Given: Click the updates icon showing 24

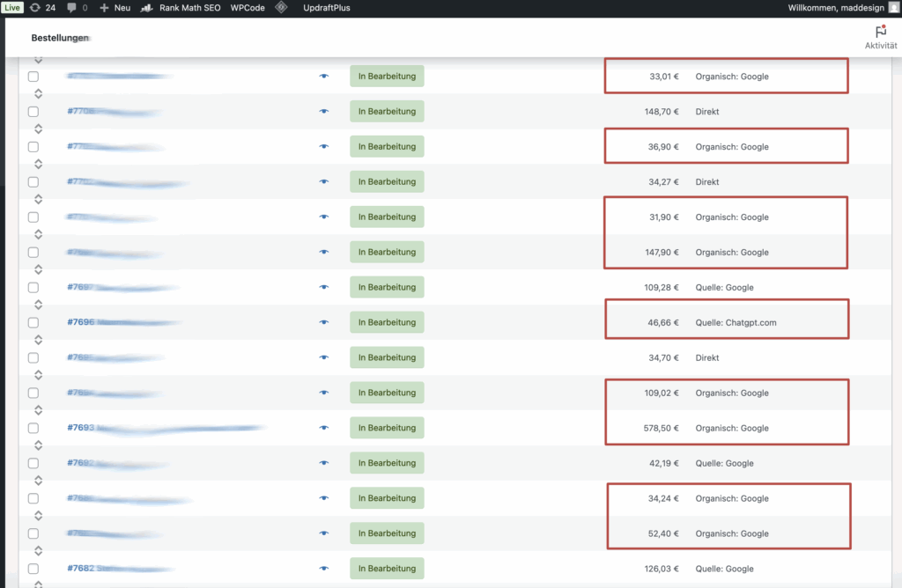Looking at the screenshot, I should click(x=41, y=7).
